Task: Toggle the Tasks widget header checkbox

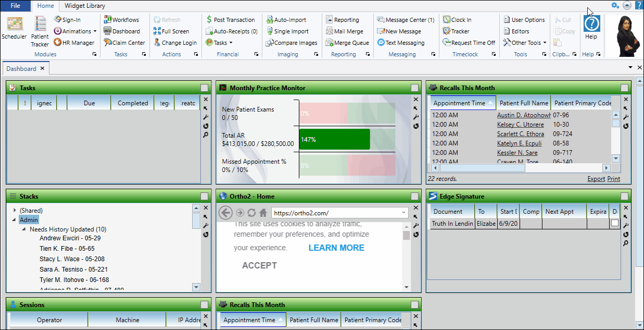Action: [205, 88]
